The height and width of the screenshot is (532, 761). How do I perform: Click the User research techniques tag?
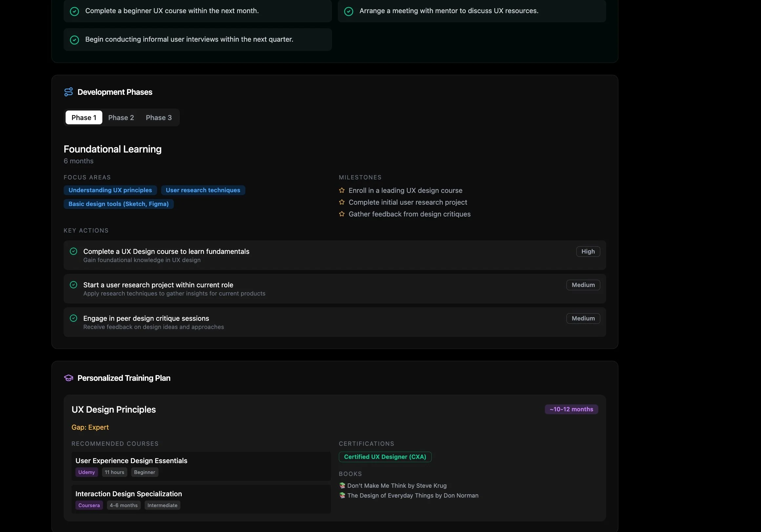click(203, 190)
